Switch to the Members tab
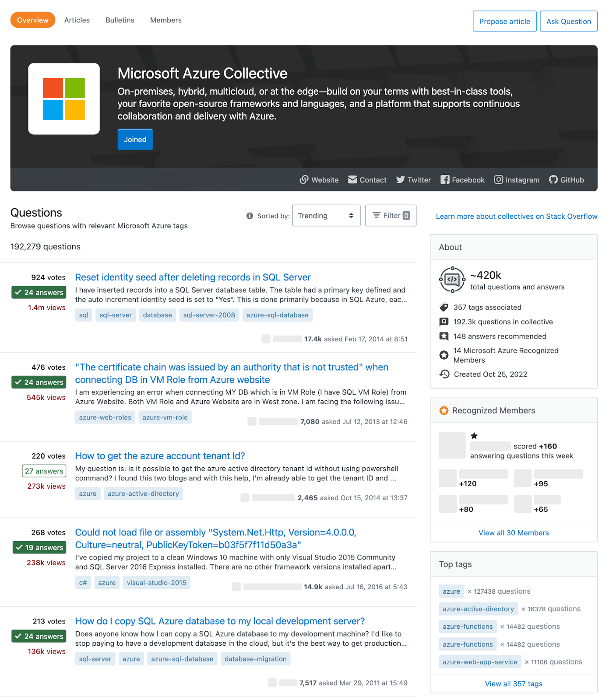 pos(166,20)
